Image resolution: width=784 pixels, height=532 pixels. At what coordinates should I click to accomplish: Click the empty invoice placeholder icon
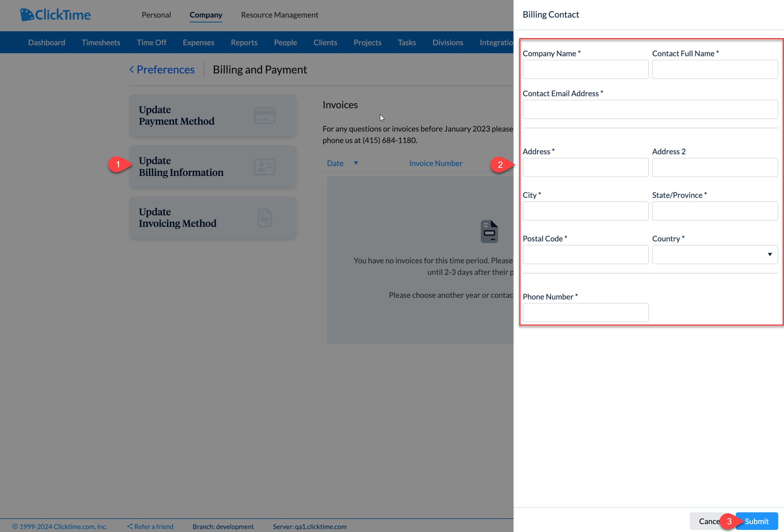click(489, 231)
